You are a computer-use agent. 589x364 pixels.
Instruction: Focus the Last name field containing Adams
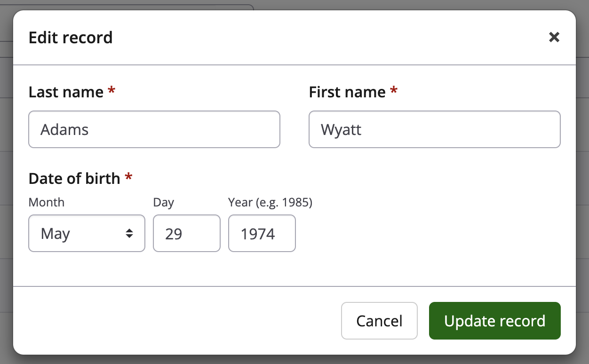[x=154, y=129]
